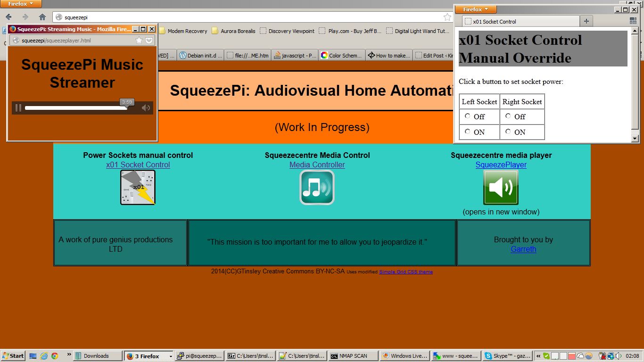Switch to the Edit Post tab
This screenshot has width=644, height=362.
point(434,55)
